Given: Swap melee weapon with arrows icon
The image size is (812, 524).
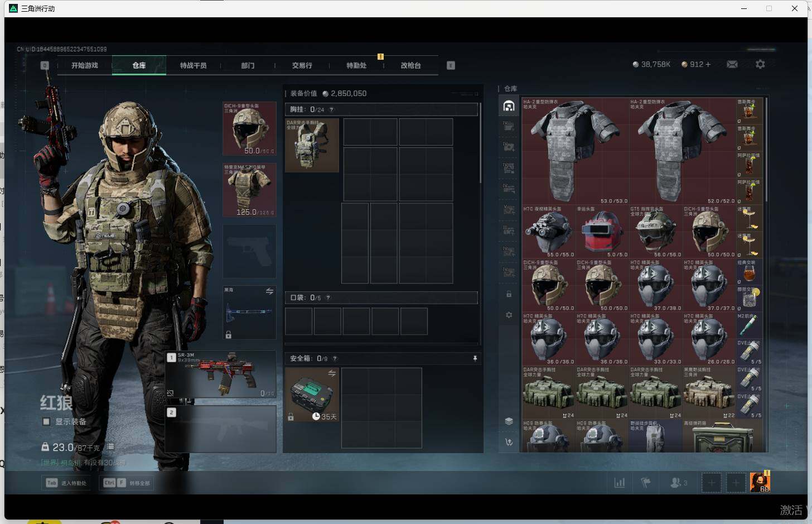Looking at the screenshot, I should (x=269, y=291).
